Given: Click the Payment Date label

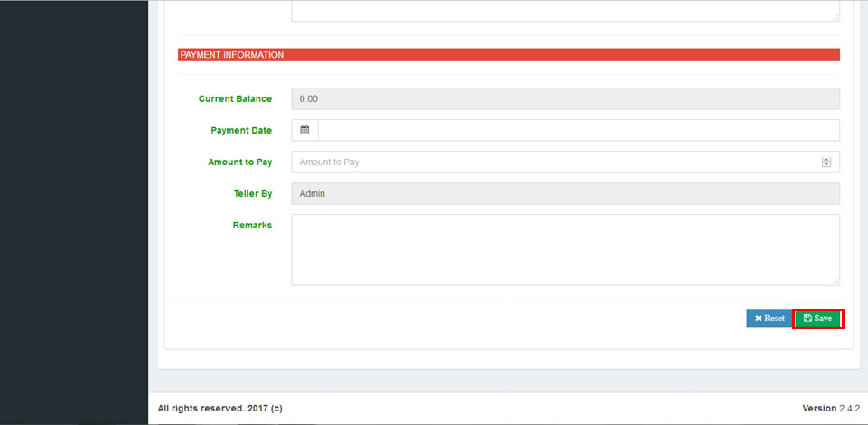Looking at the screenshot, I should [241, 130].
